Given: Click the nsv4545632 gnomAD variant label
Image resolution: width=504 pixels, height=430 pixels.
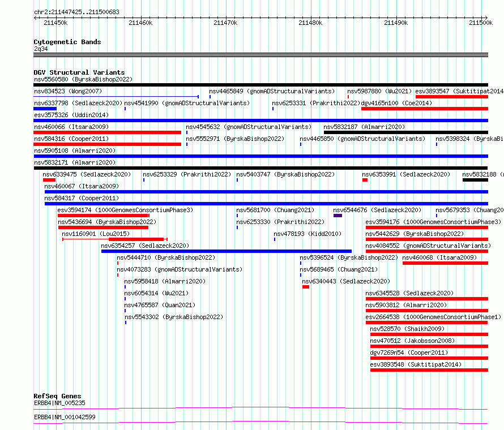Looking at the screenshot, I should point(249,127).
